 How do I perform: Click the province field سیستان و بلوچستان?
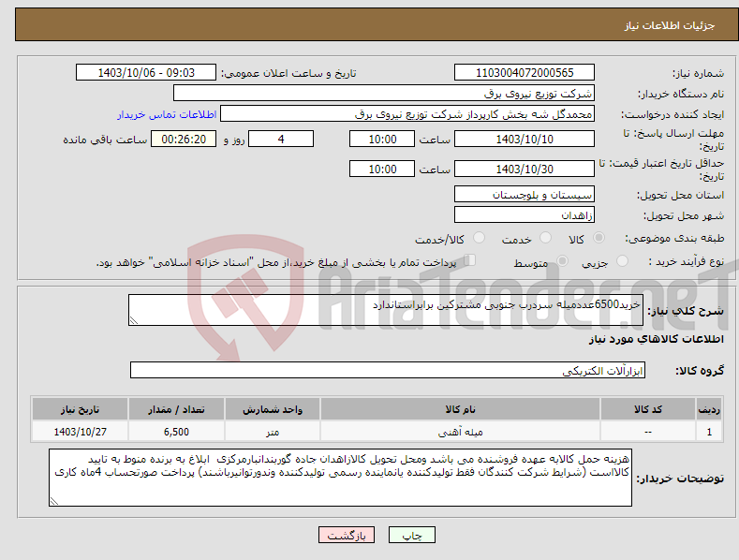click(525, 194)
